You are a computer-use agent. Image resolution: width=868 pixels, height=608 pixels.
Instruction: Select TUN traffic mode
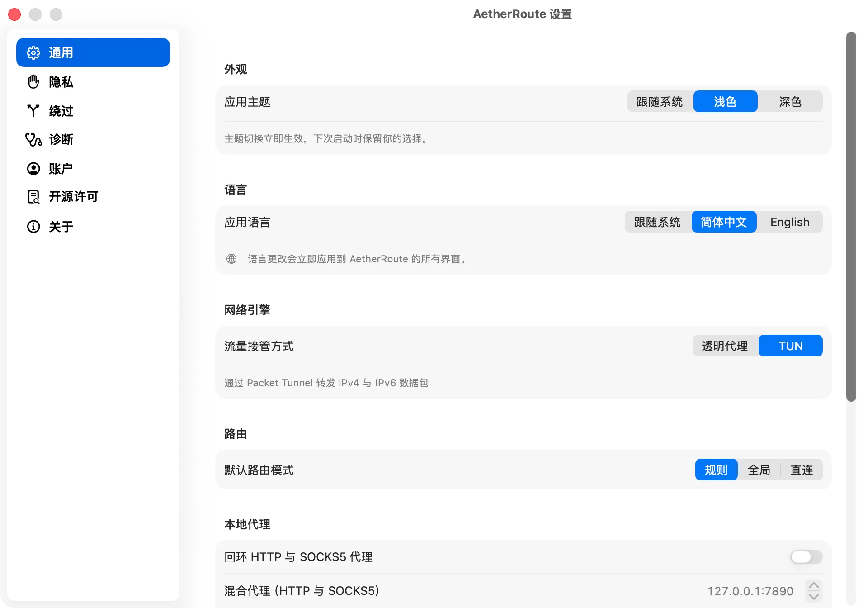click(790, 346)
